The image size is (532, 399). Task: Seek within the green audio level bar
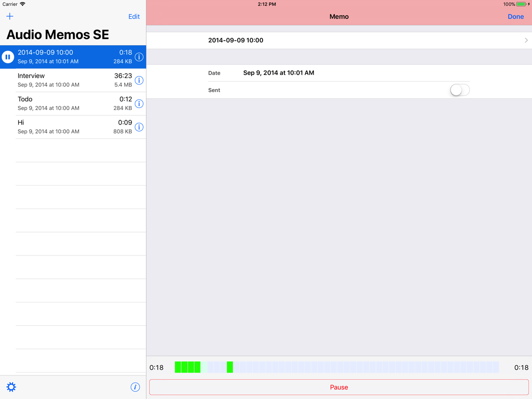(336, 367)
